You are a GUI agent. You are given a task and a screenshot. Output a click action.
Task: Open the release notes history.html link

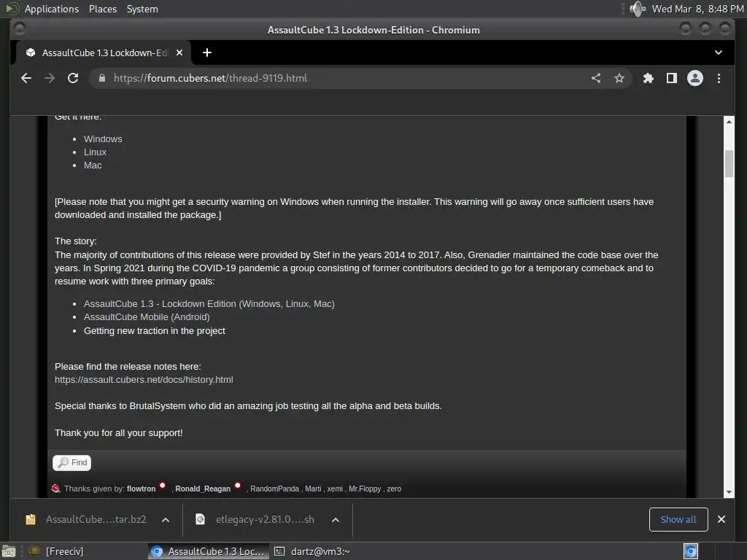[x=144, y=379]
